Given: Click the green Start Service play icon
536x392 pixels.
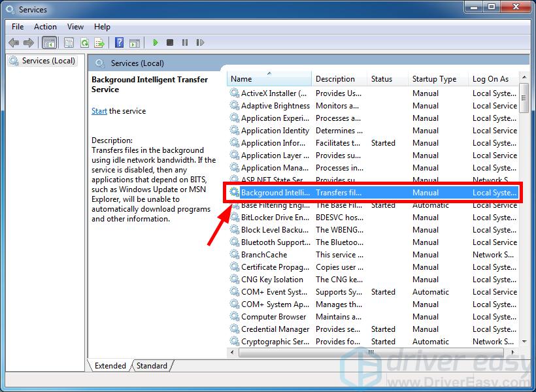Looking at the screenshot, I should (155, 42).
